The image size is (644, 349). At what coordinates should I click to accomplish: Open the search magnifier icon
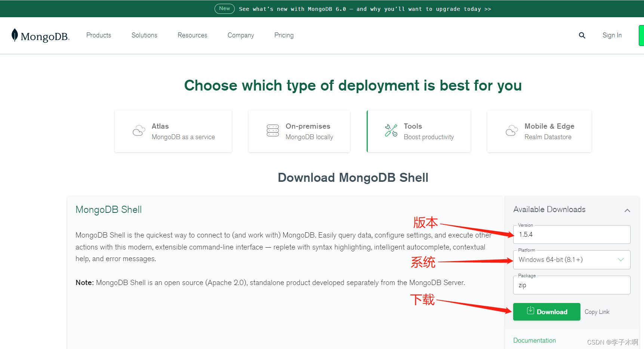(x=582, y=35)
